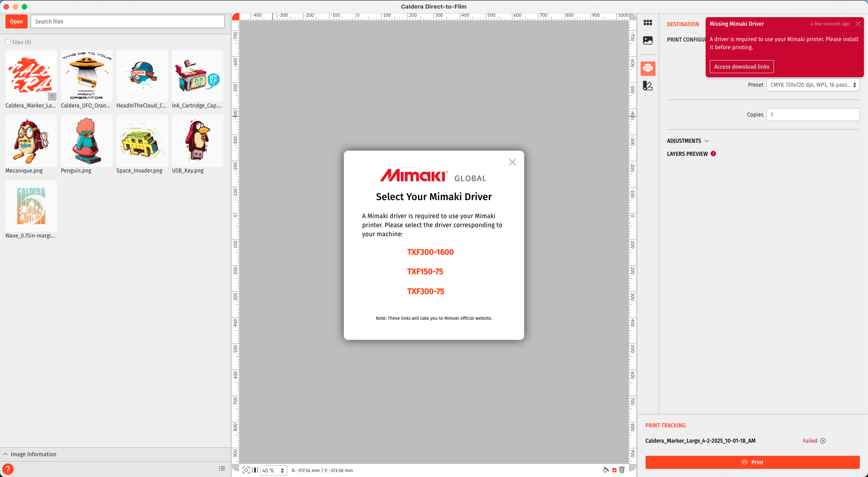The image size is (868, 477).
Task: Open the grid layout panel icon
Action: click(x=648, y=23)
